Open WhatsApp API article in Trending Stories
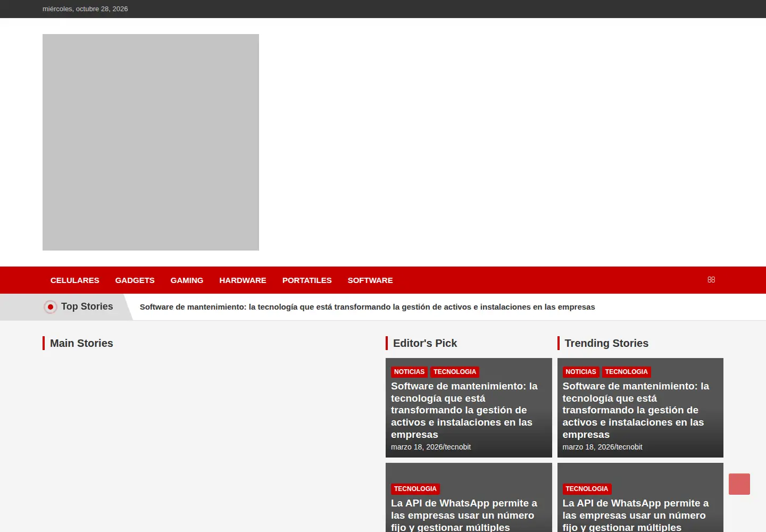This screenshot has width=766, height=532. [636, 515]
